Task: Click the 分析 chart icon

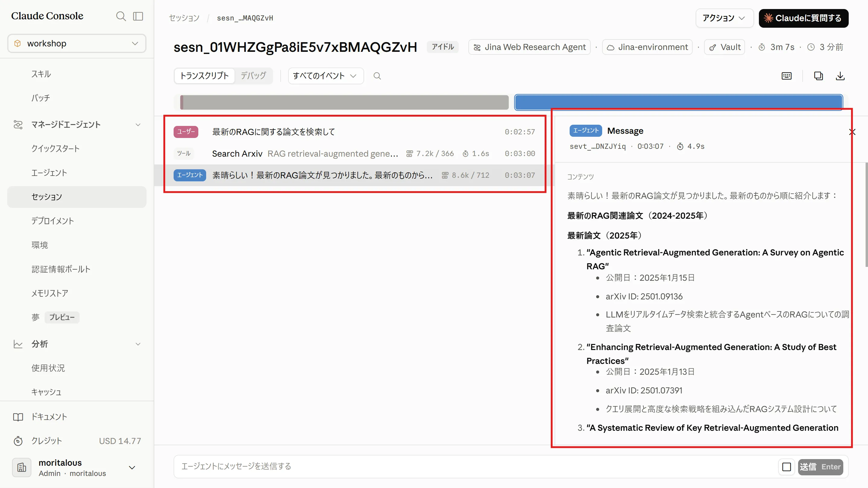Action: [18, 344]
